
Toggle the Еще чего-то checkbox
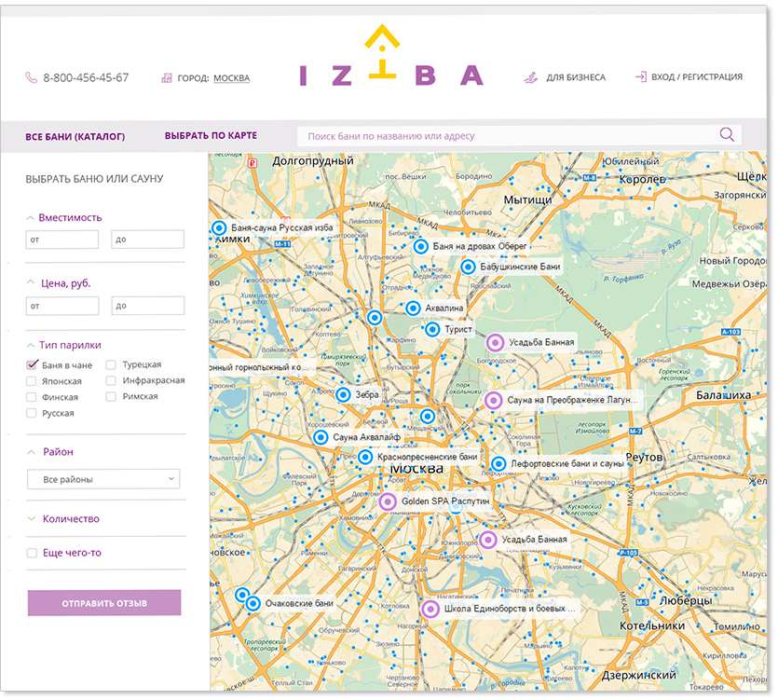[32, 553]
